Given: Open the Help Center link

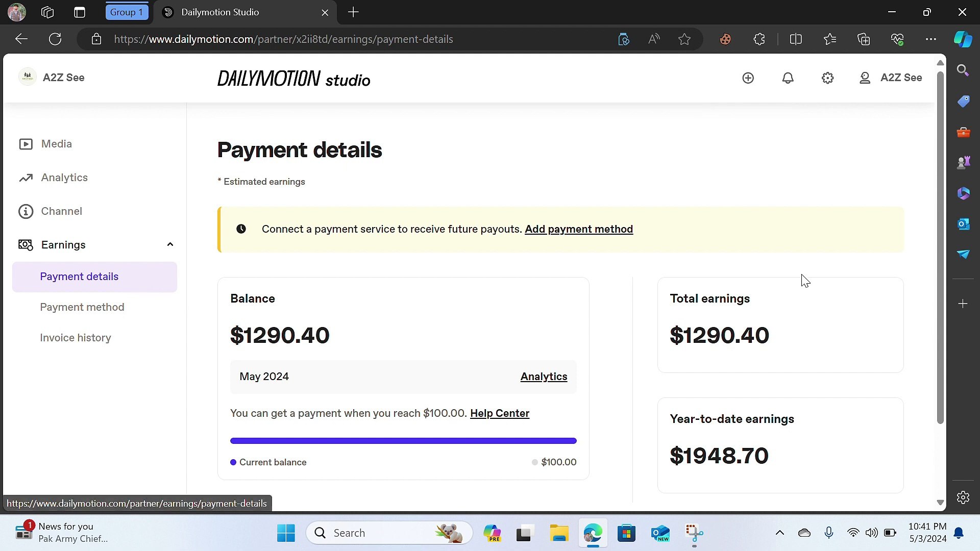Looking at the screenshot, I should (x=499, y=413).
